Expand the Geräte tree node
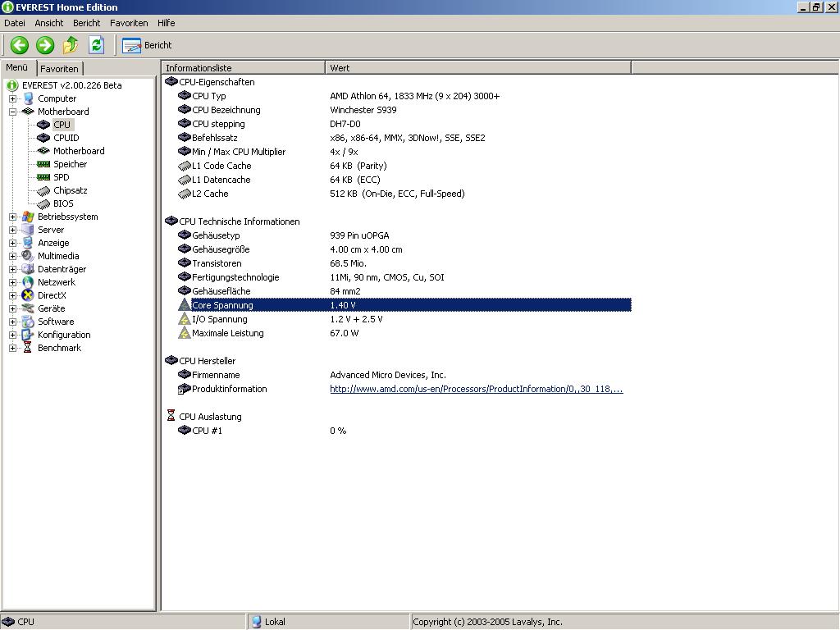Screen dimensions: 840x630 [x=13, y=308]
